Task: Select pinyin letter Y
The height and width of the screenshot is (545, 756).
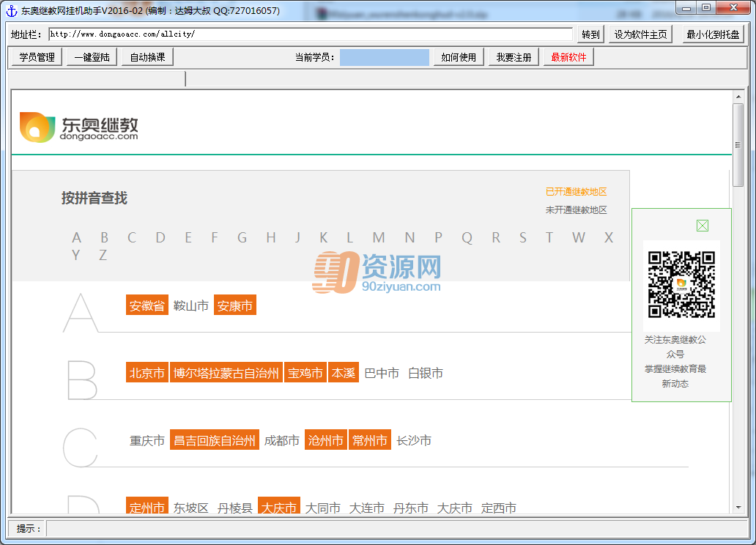Action: pyautogui.click(x=75, y=255)
